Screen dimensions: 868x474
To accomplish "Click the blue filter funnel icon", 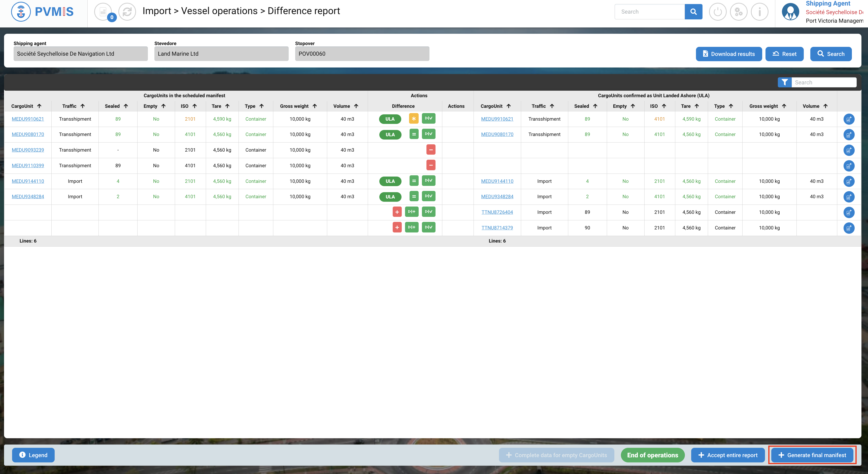I will pos(784,82).
